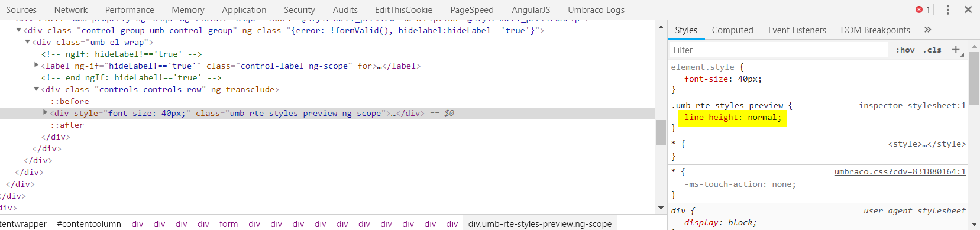The image size is (980, 230).
Task: Click the Elements panel scrollbar down arrow
Action: (661, 208)
